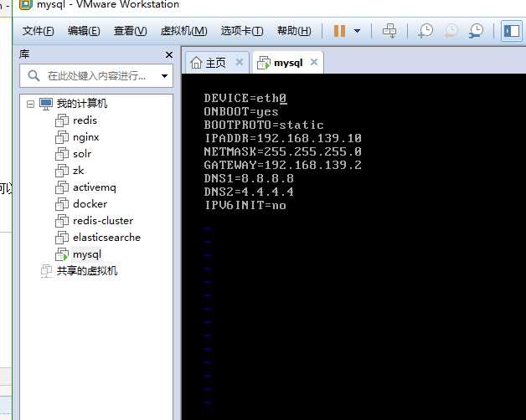Click the IPV6INIT=no line
The width and height of the screenshot is (526, 420).
[x=245, y=205]
